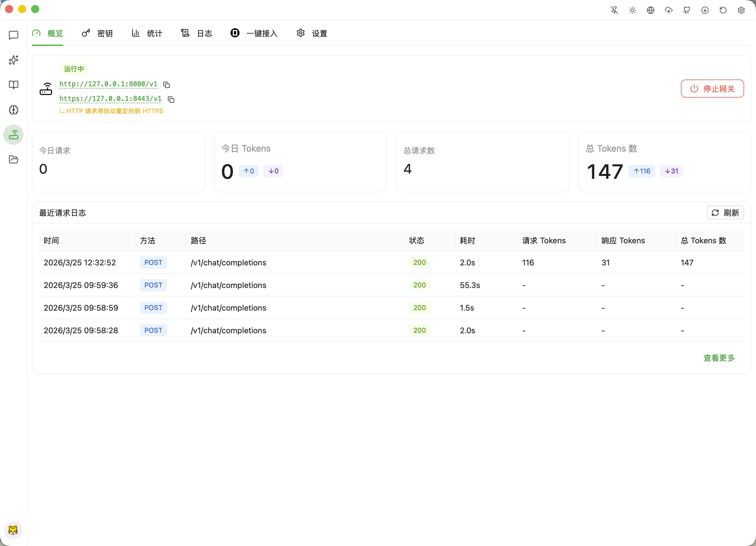The width and height of the screenshot is (756, 546).
Task: Click the 总请求数 value 4
Action: [407, 169]
